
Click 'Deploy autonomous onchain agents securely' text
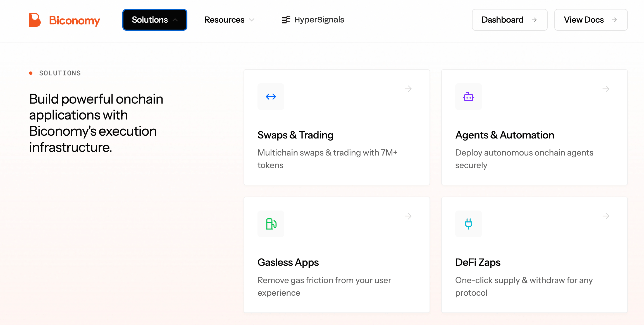point(524,159)
